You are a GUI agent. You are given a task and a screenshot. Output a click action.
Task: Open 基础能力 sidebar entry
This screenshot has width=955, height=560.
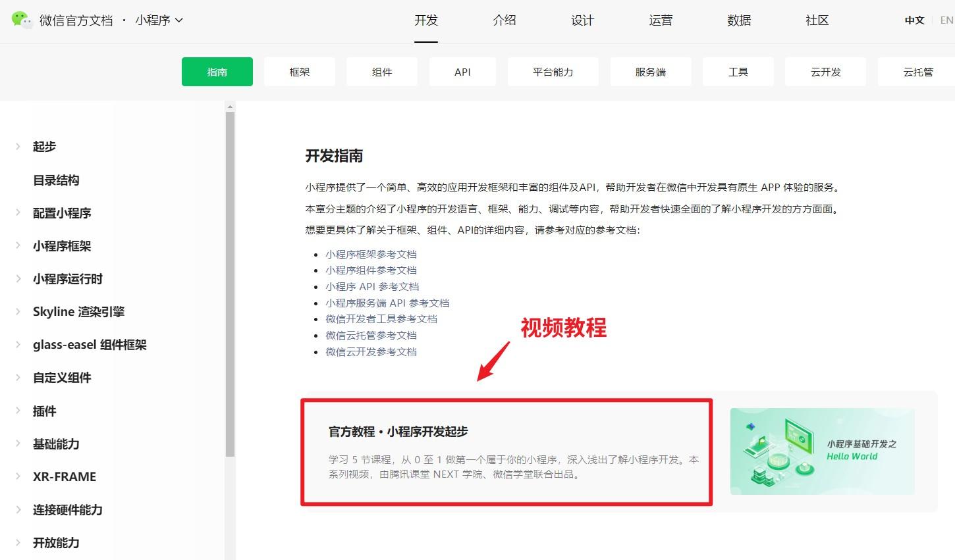56,444
